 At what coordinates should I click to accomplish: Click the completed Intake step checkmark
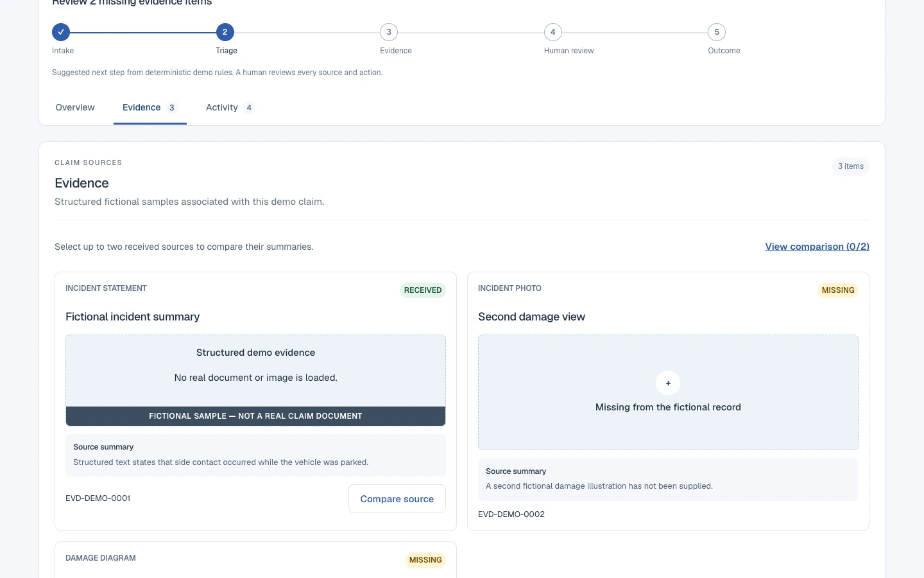[61, 32]
